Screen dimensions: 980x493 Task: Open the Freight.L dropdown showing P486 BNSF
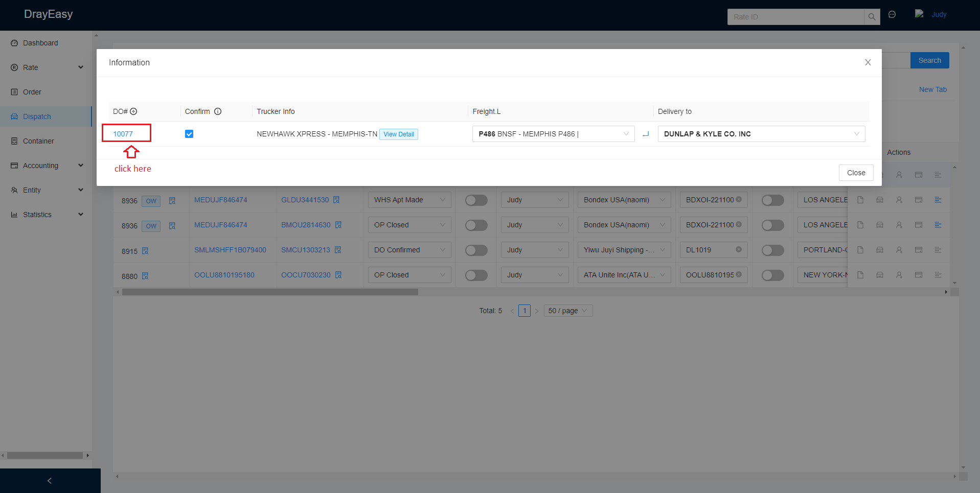coord(553,134)
